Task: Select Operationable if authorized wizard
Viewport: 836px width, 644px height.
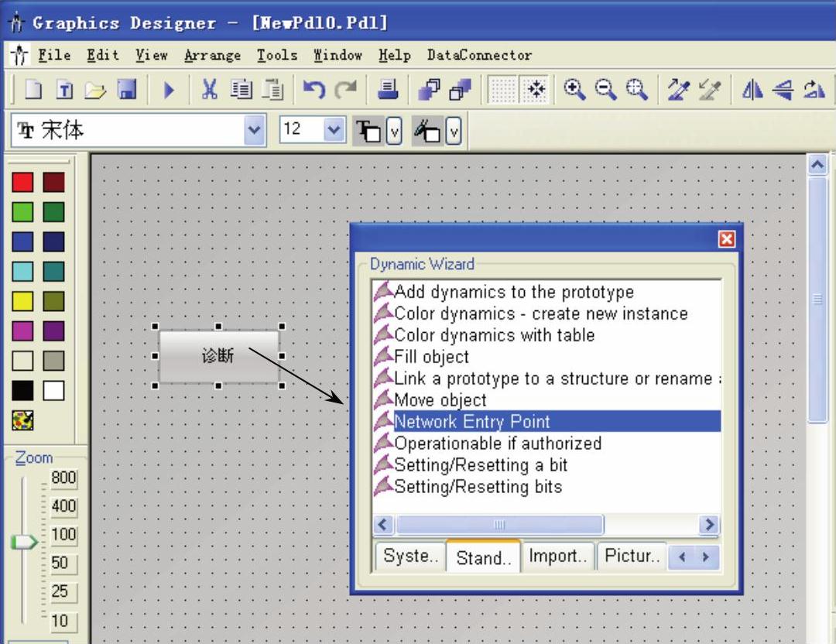Action: [498, 444]
